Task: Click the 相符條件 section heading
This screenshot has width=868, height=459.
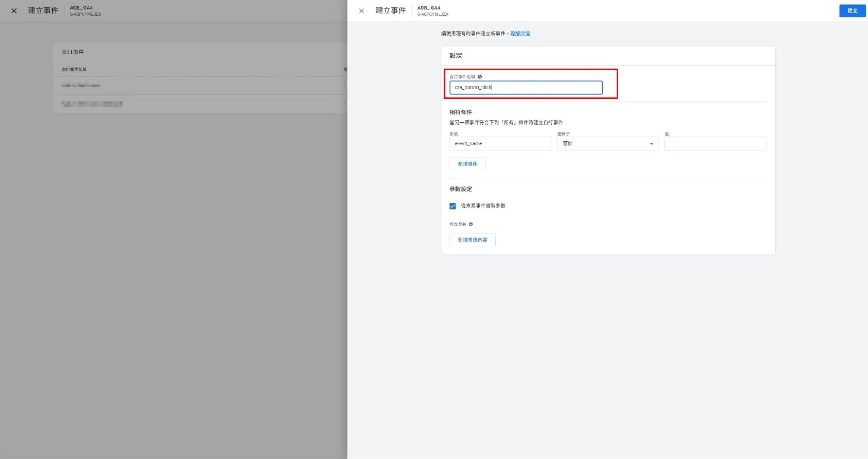Action: click(460, 112)
